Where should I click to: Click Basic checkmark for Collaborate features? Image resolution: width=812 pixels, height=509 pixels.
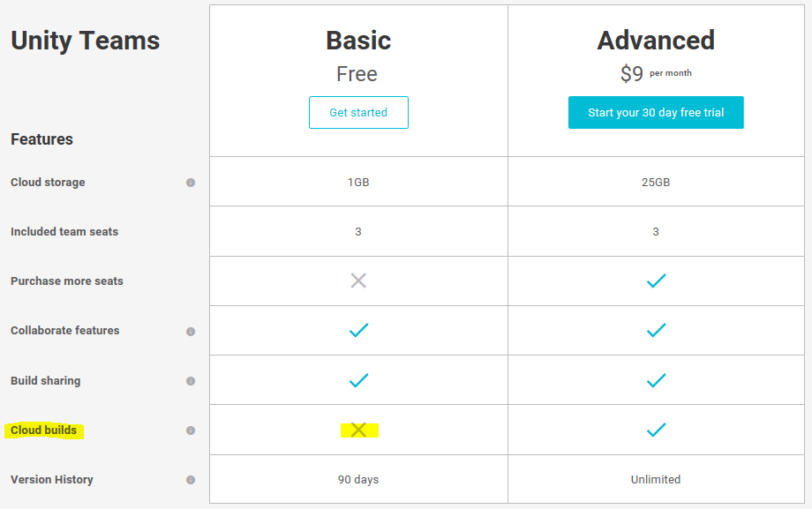(358, 331)
